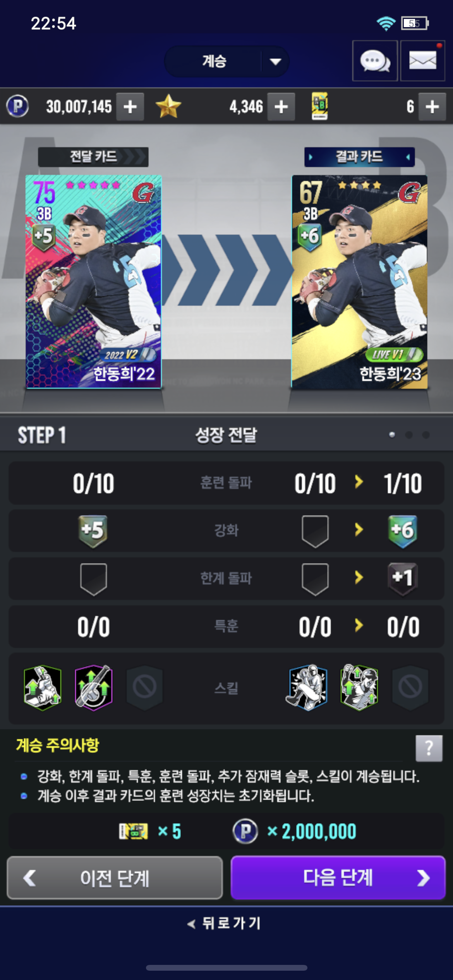Screen dimensions: 453x980
Task: Open the 계승 dropdown at top
Action: [x=227, y=61]
